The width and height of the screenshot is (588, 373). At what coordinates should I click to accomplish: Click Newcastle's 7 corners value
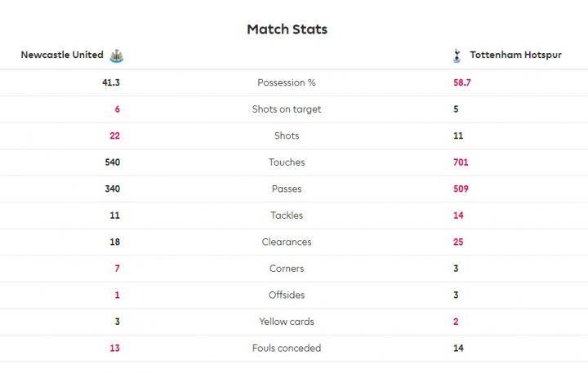[118, 269]
